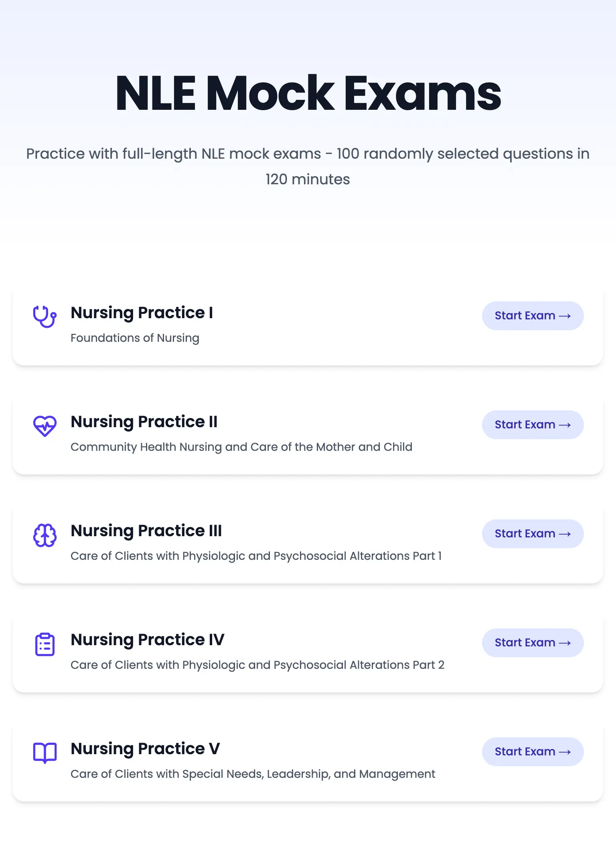This screenshot has width=616, height=868.
Task: Select the Nursing Practice III heading
Action: [x=146, y=531]
